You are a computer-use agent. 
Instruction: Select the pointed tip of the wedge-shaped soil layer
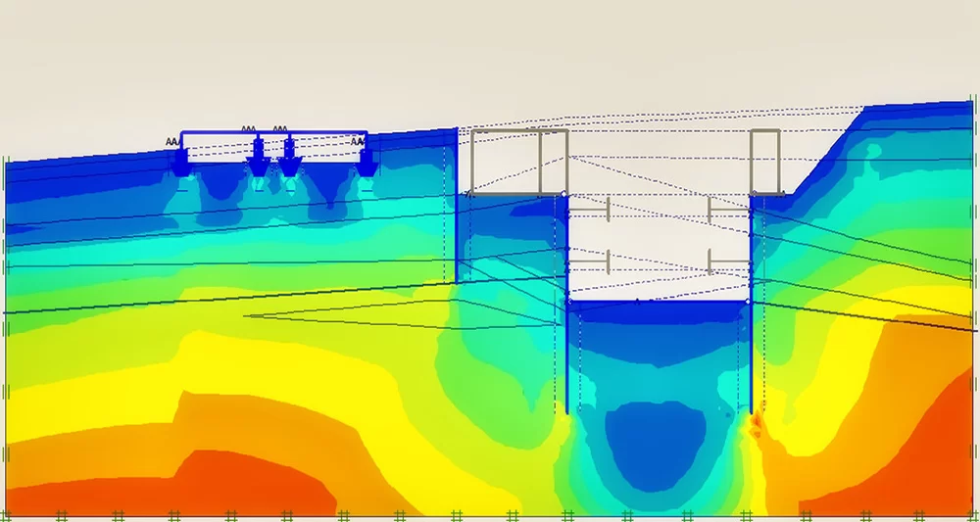[x=247, y=315]
